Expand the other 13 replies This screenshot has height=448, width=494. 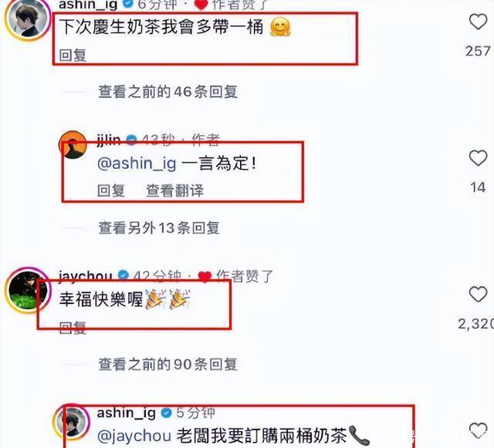159,227
